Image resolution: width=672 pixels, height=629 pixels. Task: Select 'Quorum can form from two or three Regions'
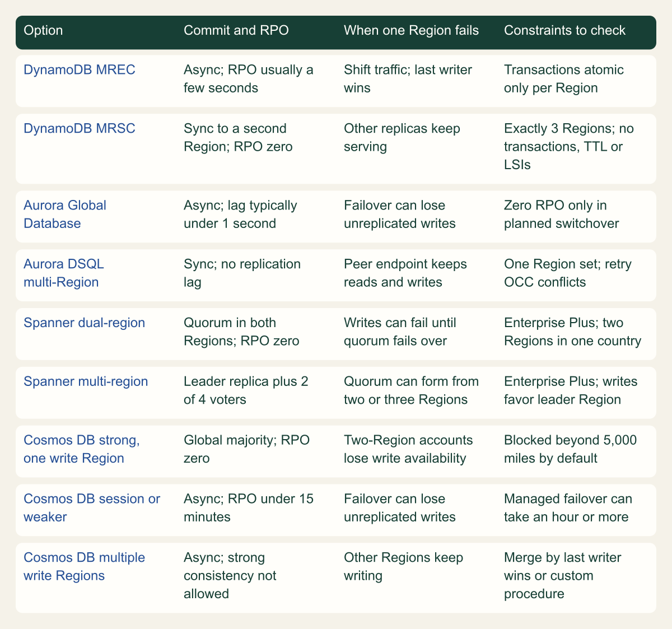click(x=412, y=390)
